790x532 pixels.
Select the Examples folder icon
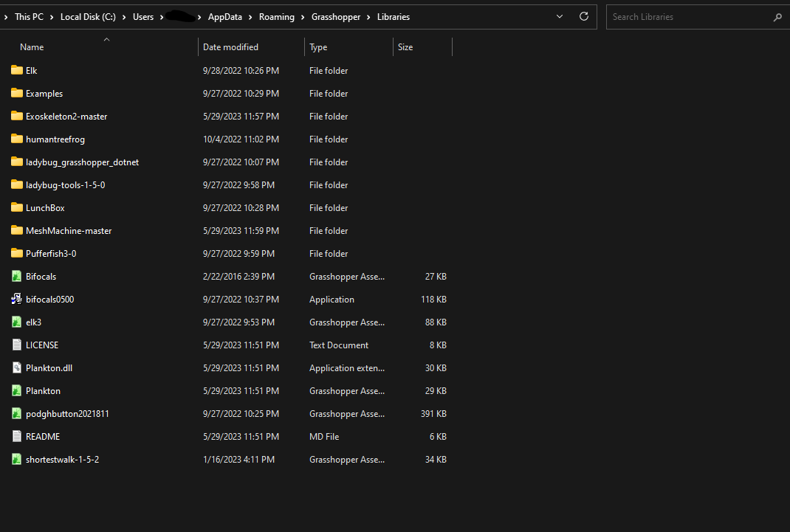(17, 93)
